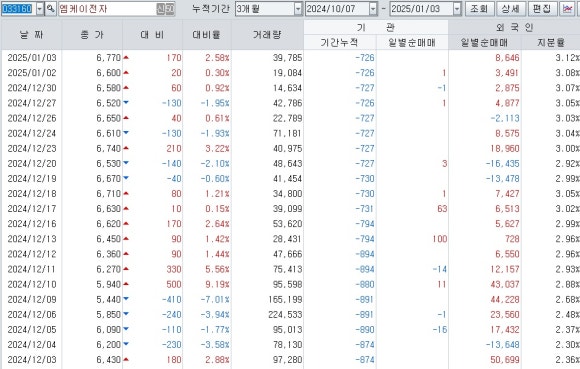
Task: Select the date cell 2024/12/05
Action: (32, 330)
